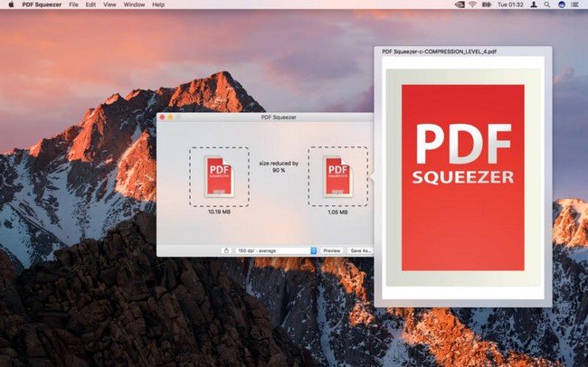Open the Notification Center icon

coord(574,5)
